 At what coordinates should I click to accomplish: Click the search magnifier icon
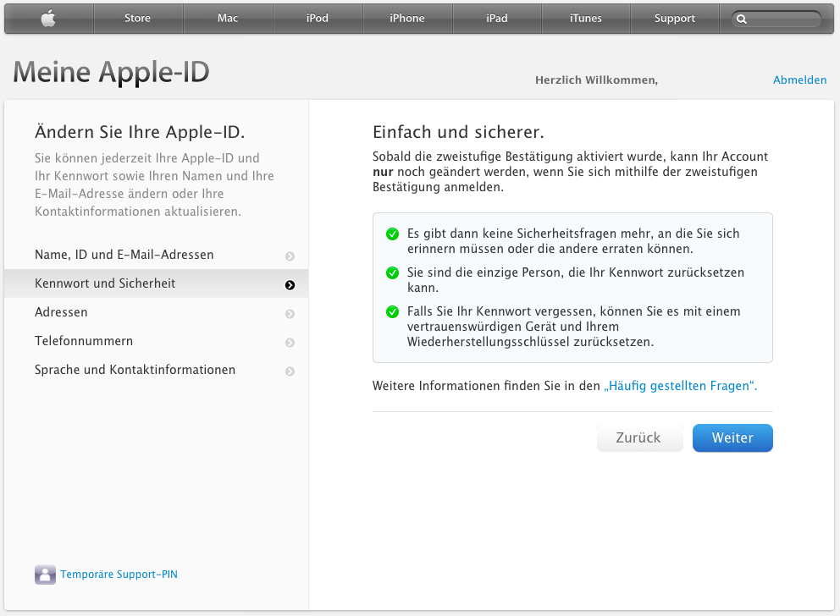click(742, 19)
